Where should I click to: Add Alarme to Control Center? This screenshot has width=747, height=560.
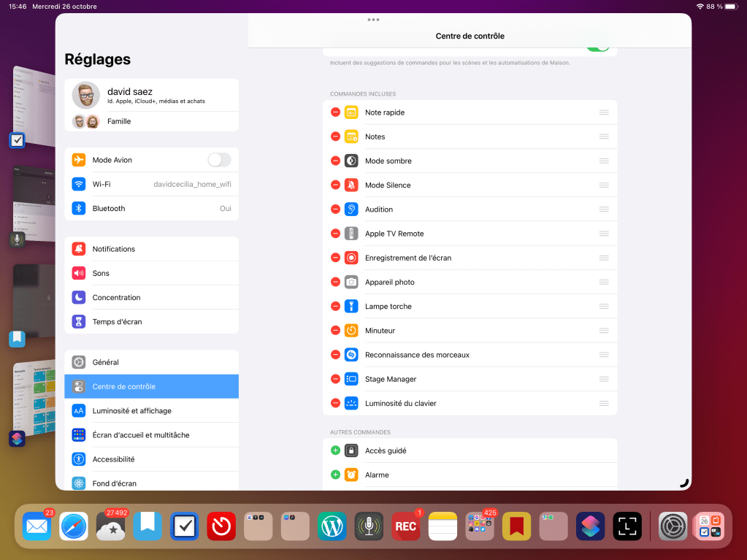coord(335,475)
